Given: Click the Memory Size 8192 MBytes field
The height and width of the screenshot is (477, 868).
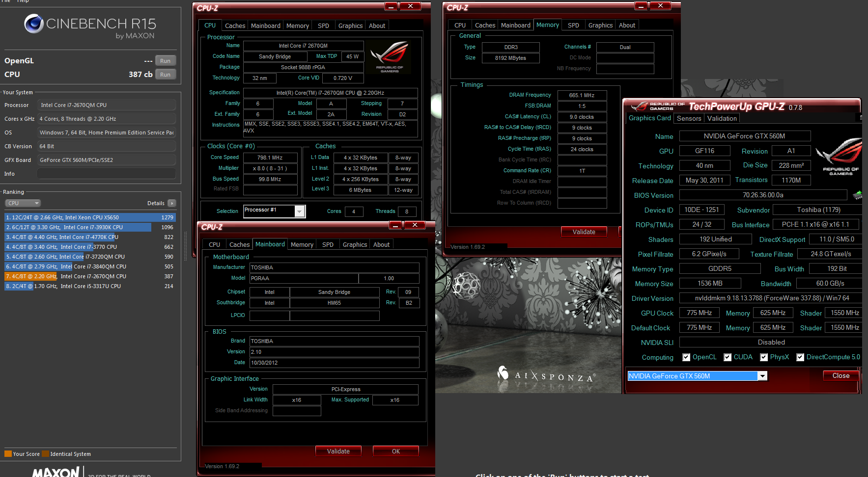Looking at the screenshot, I should pyautogui.click(x=510, y=58).
